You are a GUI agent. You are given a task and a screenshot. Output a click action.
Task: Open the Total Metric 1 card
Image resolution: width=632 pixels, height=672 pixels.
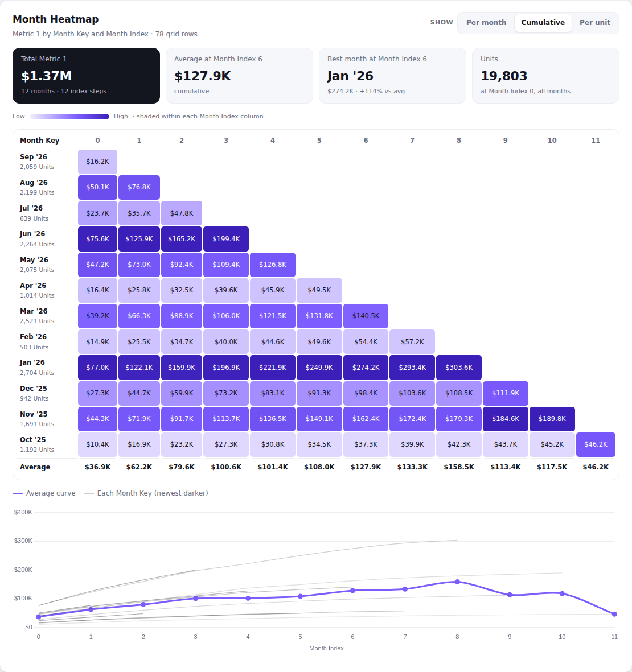[x=86, y=76]
